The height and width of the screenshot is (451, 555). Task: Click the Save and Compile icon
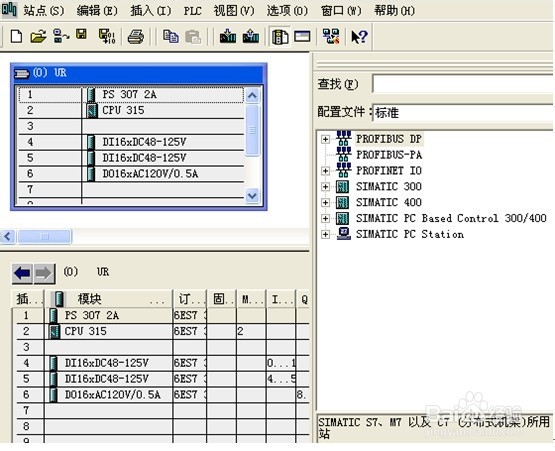click(x=107, y=36)
